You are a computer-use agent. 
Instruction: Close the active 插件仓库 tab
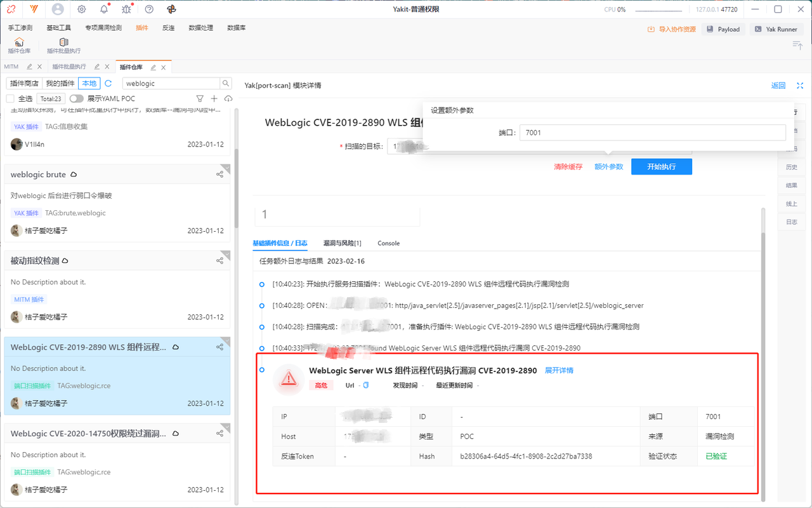pos(163,67)
